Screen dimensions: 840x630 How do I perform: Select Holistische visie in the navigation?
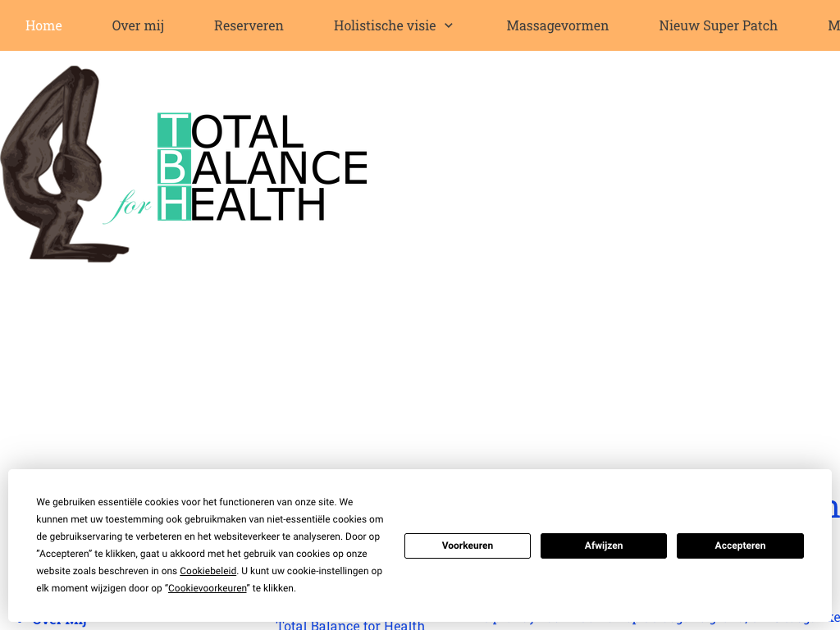point(385,25)
